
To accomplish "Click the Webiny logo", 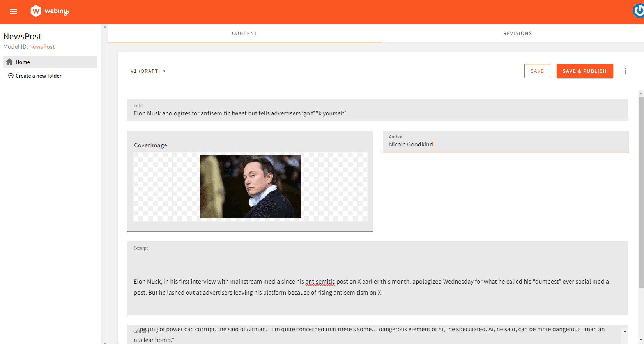I will coord(50,11).
